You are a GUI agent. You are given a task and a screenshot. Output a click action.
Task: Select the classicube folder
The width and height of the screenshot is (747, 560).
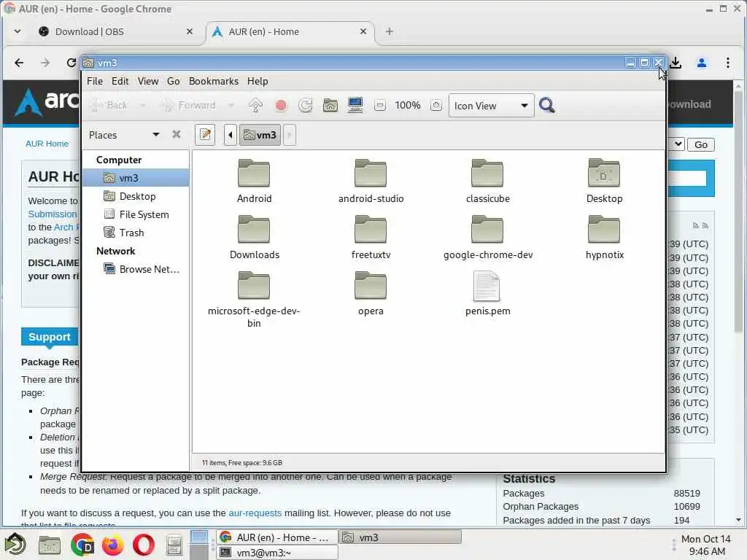point(487,182)
